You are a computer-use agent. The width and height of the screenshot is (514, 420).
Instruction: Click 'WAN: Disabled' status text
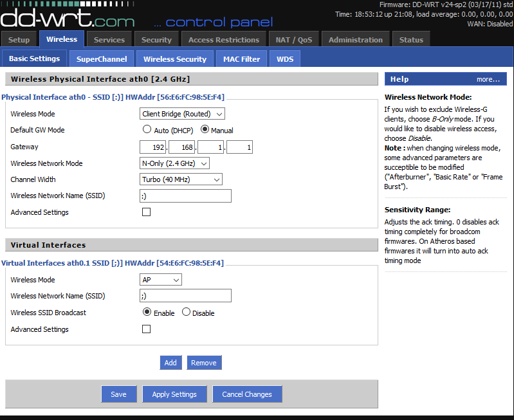490,24
